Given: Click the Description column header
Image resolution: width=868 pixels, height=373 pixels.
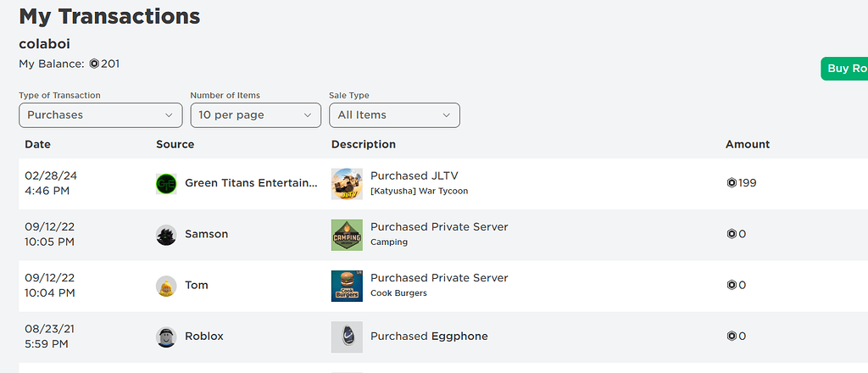Looking at the screenshot, I should click(x=364, y=144).
